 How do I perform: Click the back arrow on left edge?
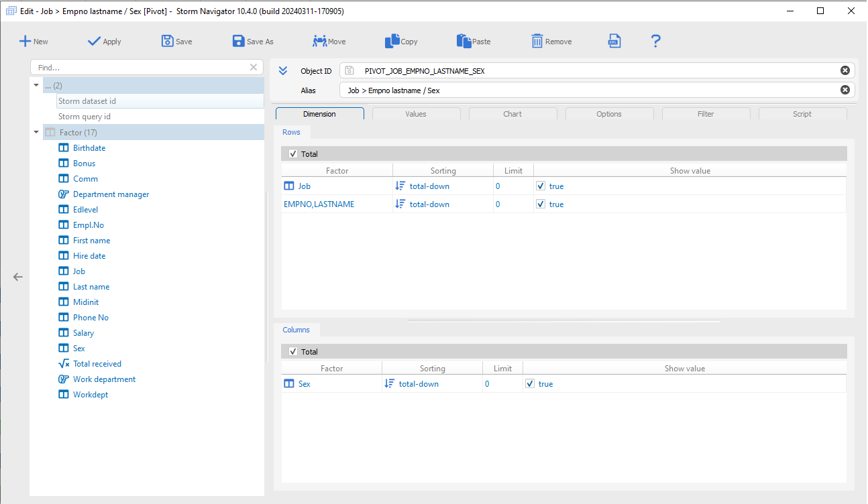[18, 277]
